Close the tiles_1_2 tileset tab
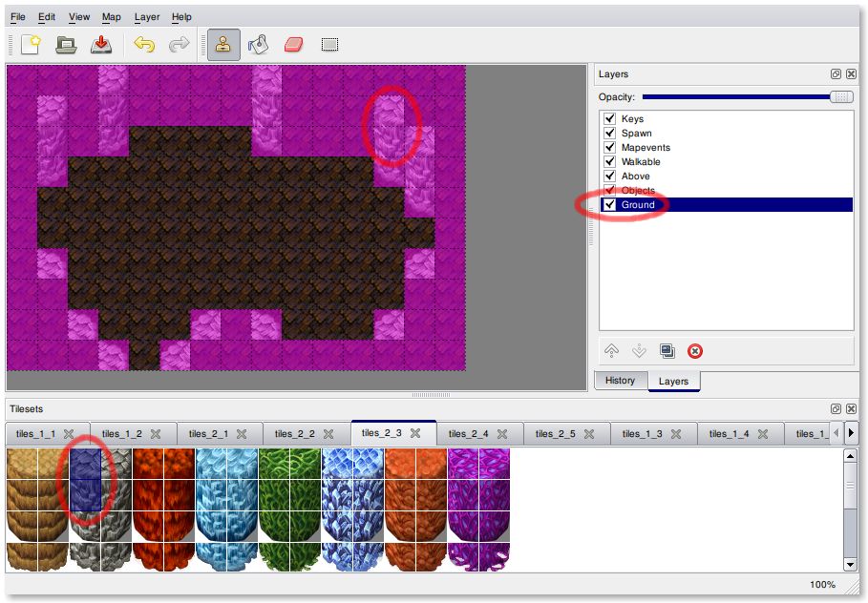Screen dimensions: 868x603 tap(156, 434)
